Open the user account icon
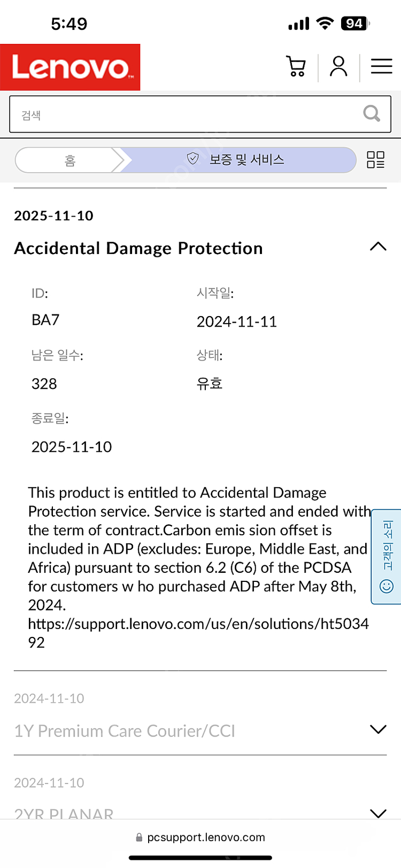The height and width of the screenshot is (868, 401). coord(338,67)
